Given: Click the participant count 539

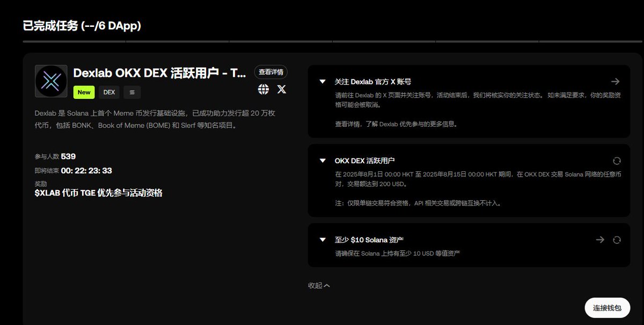Looking at the screenshot, I should (68, 156).
